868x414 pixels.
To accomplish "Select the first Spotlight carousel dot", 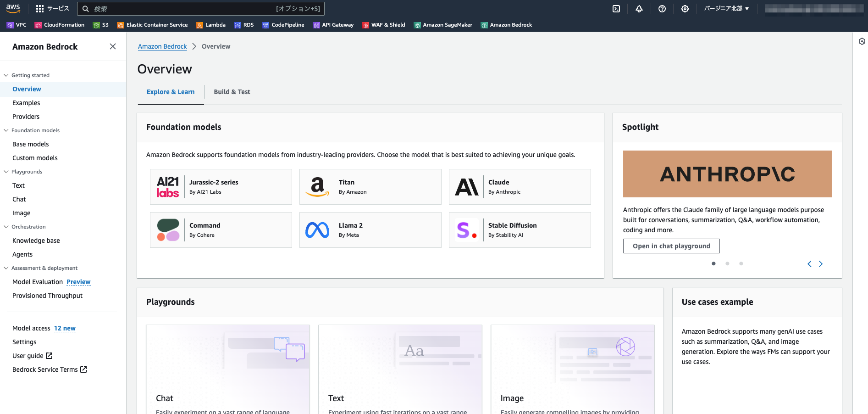I will (713, 263).
